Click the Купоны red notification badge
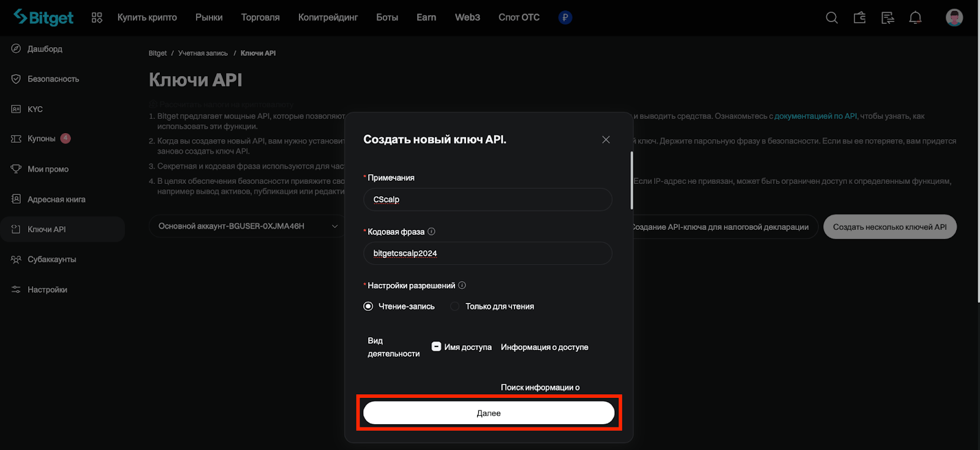980x450 pixels. (x=66, y=138)
